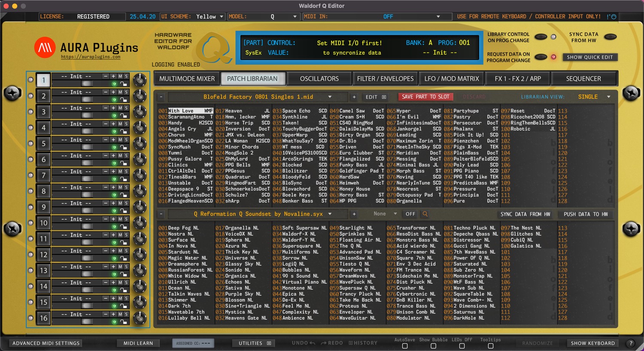Visit the auraplugins.com link
The height and width of the screenshot is (351, 644).
[91, 57]
